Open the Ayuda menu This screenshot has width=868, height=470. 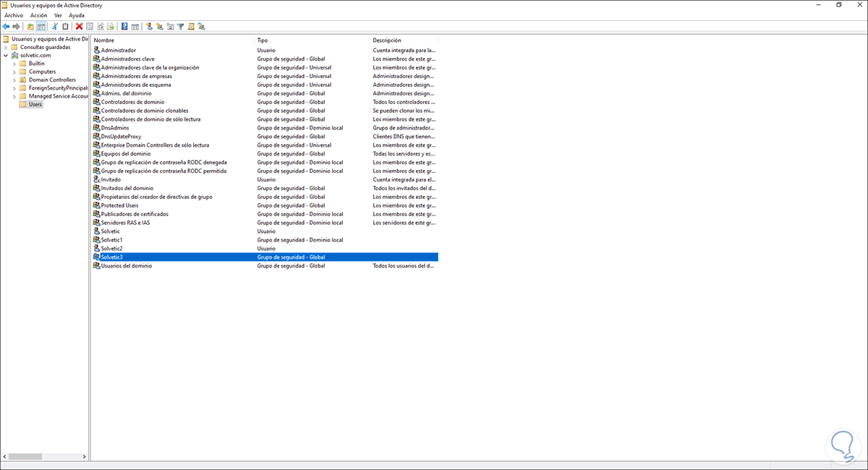click(77, 15)
